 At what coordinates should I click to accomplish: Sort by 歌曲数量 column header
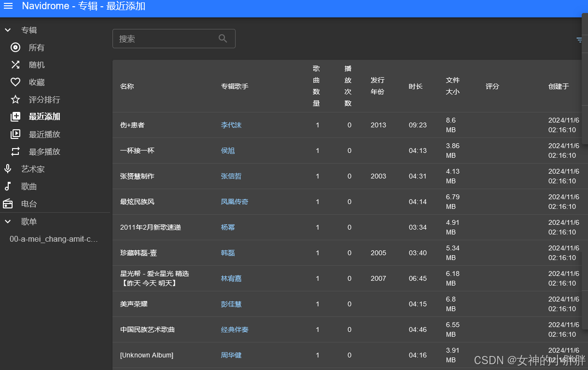click(316, 86)
